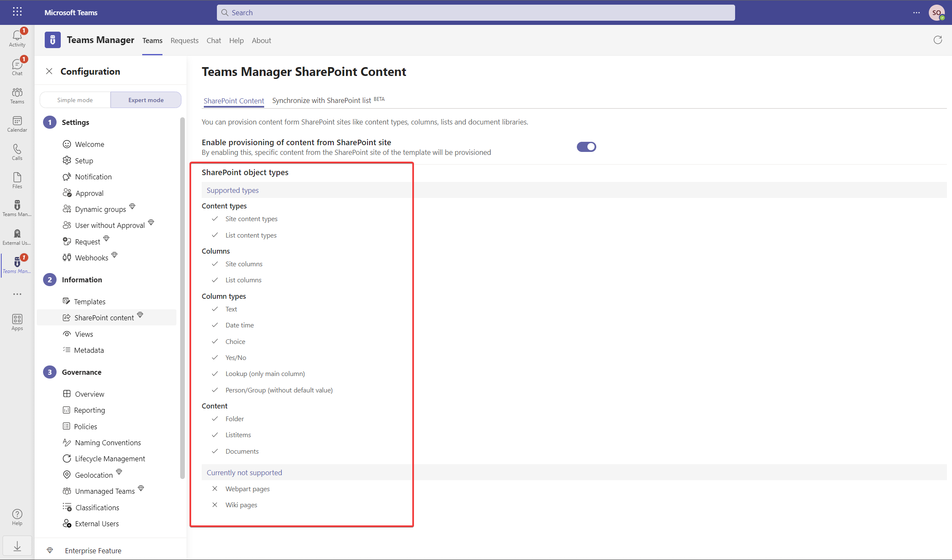Open the Policies page
The height and width of the screenshot is (560, 952).
80,427
